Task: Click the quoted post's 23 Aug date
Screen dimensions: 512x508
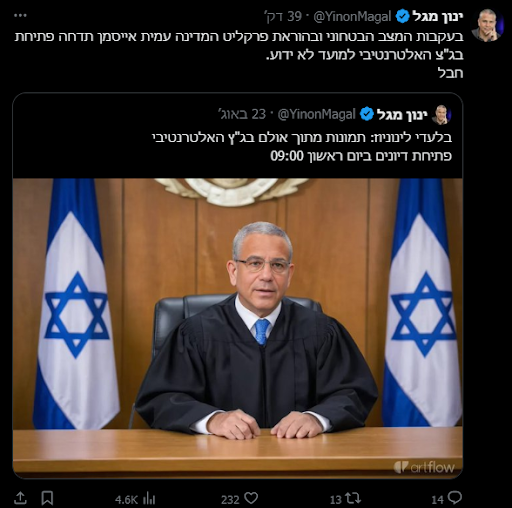Action: click(x=242, y=114)
